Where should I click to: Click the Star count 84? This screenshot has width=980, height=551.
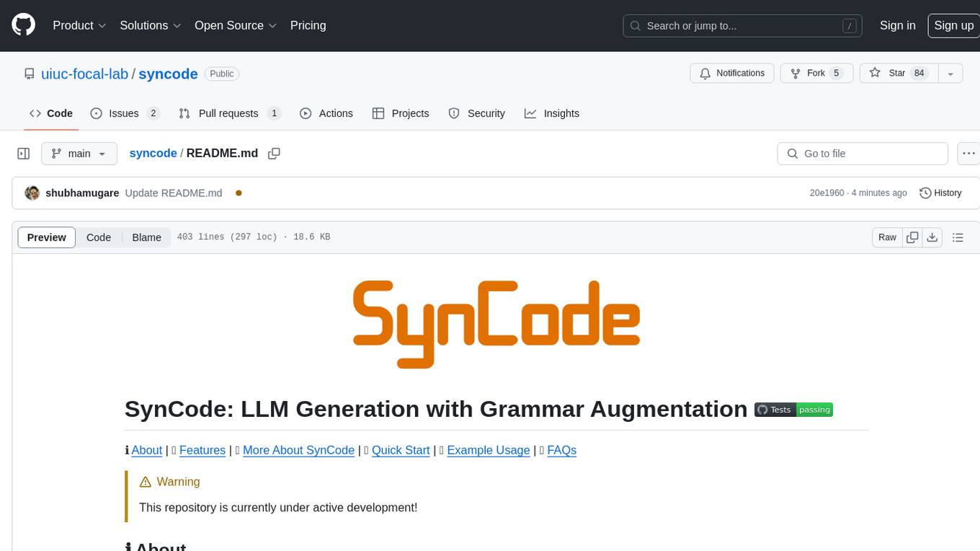coord(919,74)
